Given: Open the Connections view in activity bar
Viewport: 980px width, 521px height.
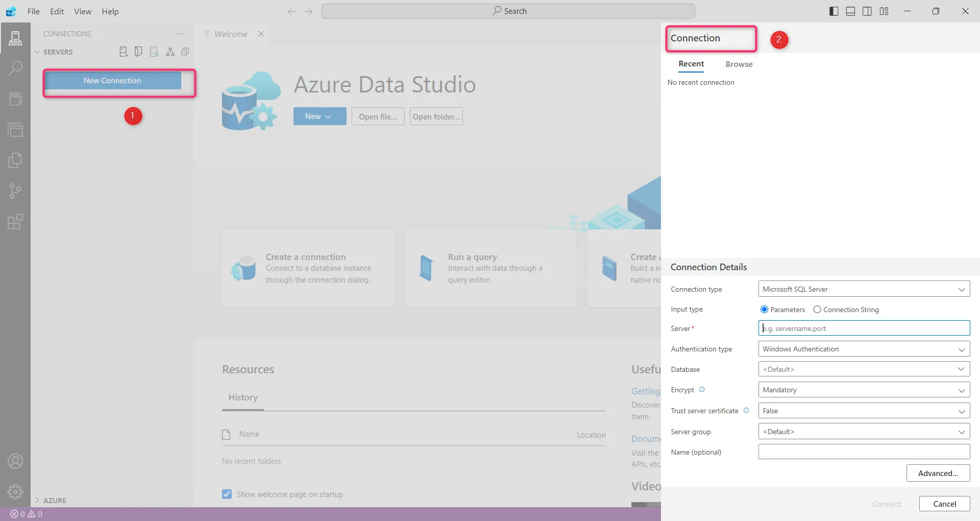Looking at the screenshot, I should click(15, 38).
